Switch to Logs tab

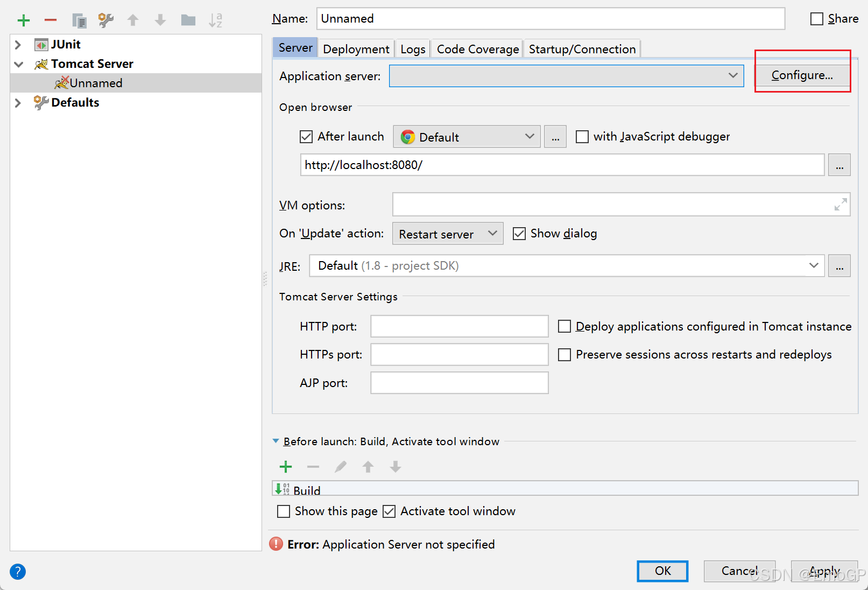tap(413, 49)
